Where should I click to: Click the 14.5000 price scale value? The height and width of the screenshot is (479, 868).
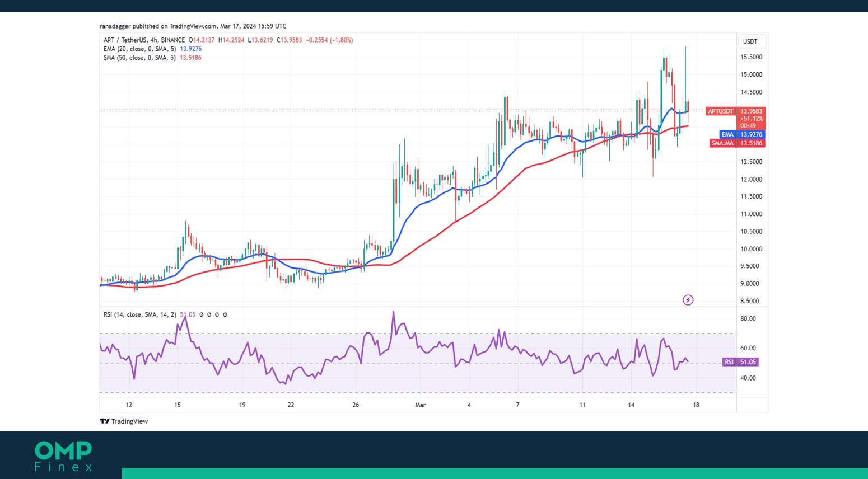(x=751, y=92)
